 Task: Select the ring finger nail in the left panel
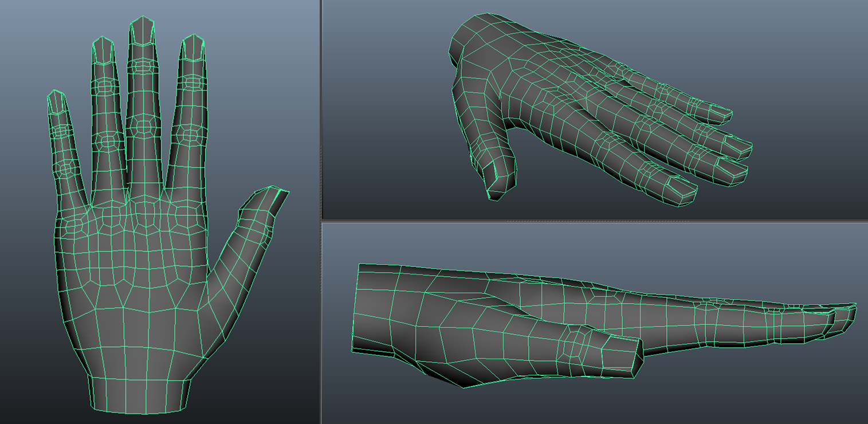click(x=103, y=50)
